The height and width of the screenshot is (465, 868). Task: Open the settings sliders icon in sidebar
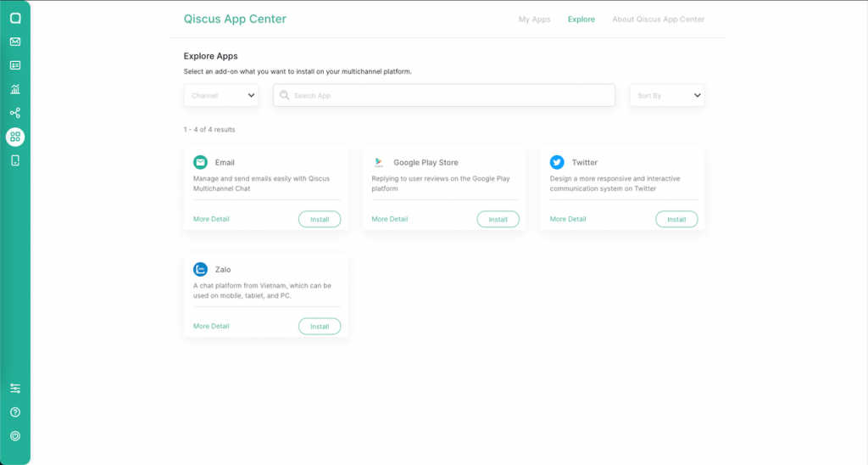pyautogui.click(x=15, y=389)
